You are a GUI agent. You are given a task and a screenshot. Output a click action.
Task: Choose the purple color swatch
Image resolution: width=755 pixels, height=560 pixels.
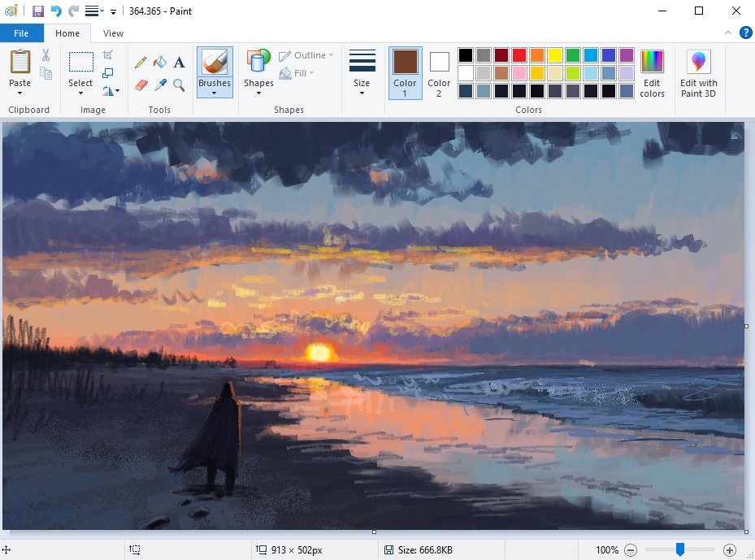(627, 55)
